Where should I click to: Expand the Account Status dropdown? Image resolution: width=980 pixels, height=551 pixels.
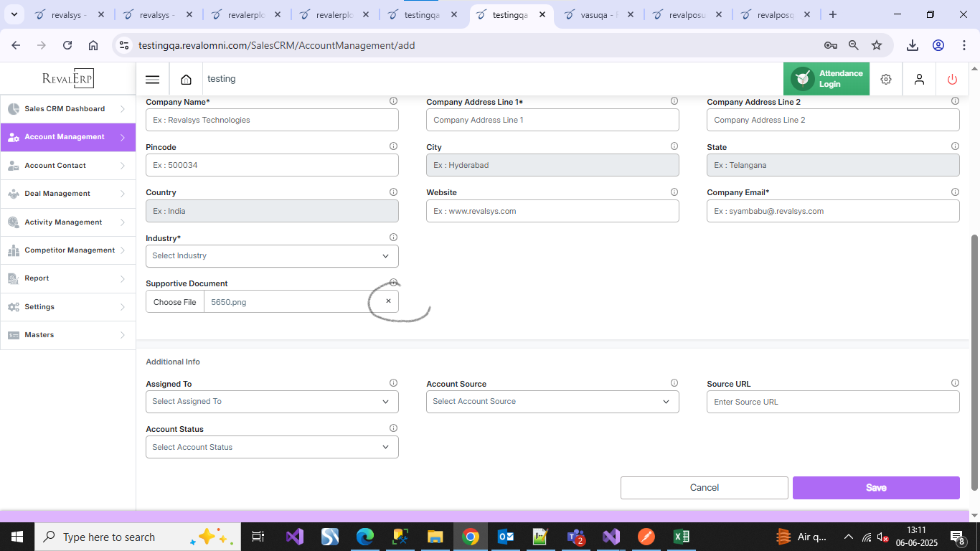coord(272,447)
